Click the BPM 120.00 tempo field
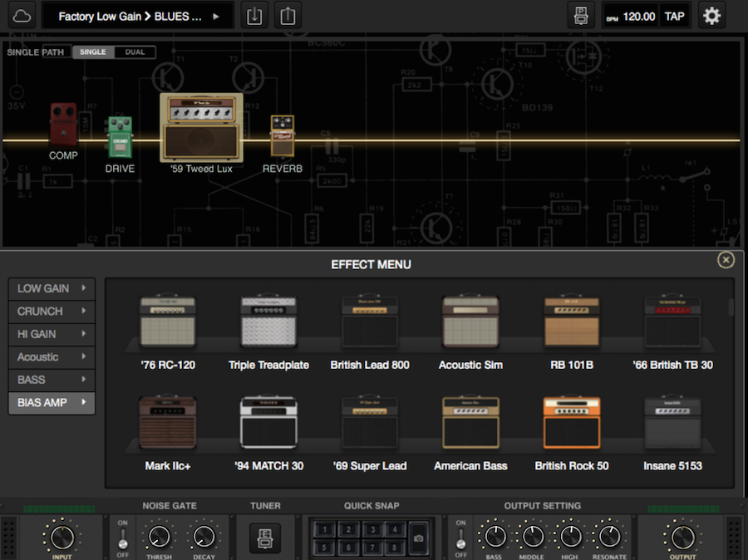 (631, 17)
